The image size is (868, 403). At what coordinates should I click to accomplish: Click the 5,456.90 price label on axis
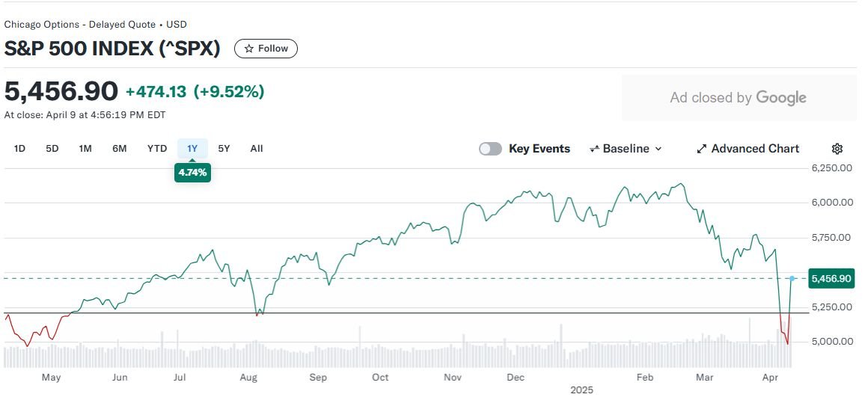pos(831,279)
